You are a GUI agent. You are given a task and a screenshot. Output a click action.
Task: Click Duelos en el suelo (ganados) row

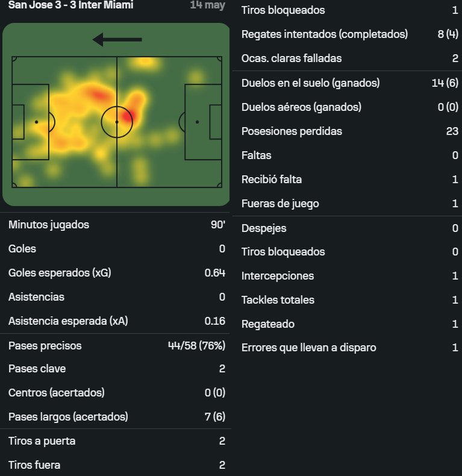click(350, 83)
